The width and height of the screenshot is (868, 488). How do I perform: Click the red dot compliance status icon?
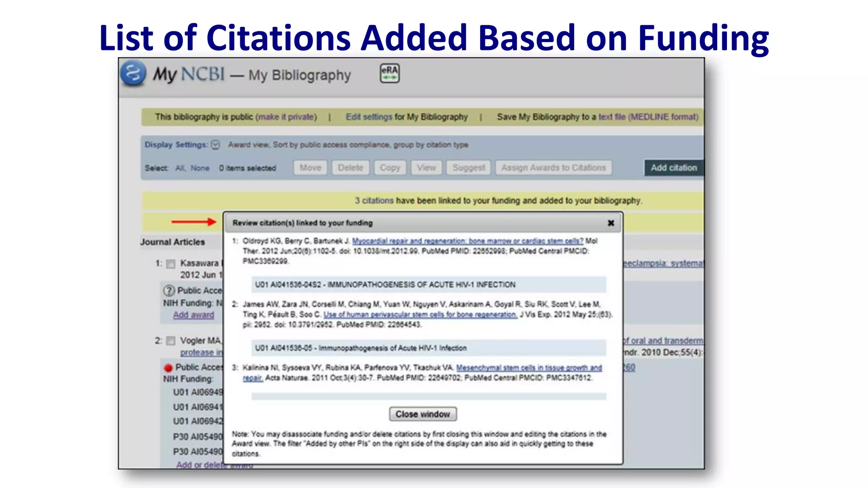tap(168, 368)
